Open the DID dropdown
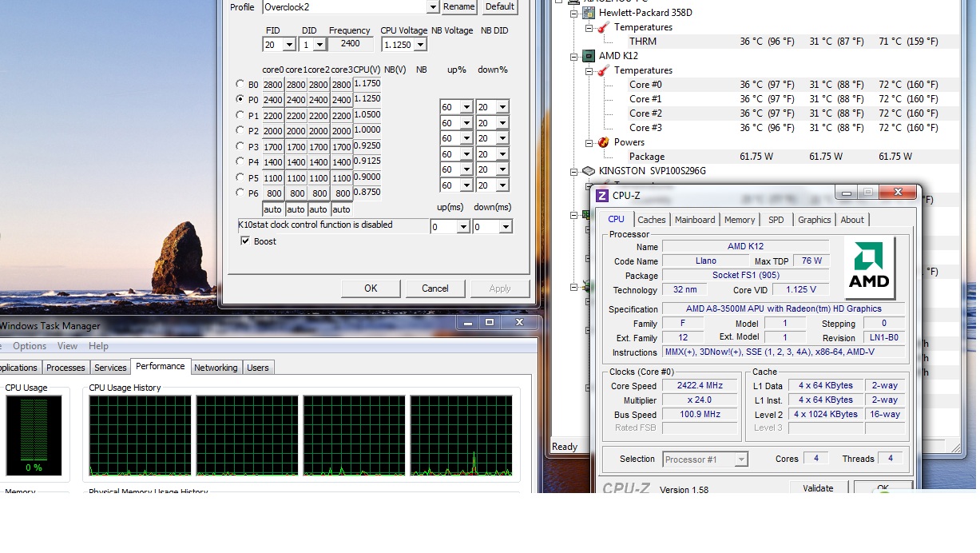This screenshot has width=980, height=553. point(320,45)
